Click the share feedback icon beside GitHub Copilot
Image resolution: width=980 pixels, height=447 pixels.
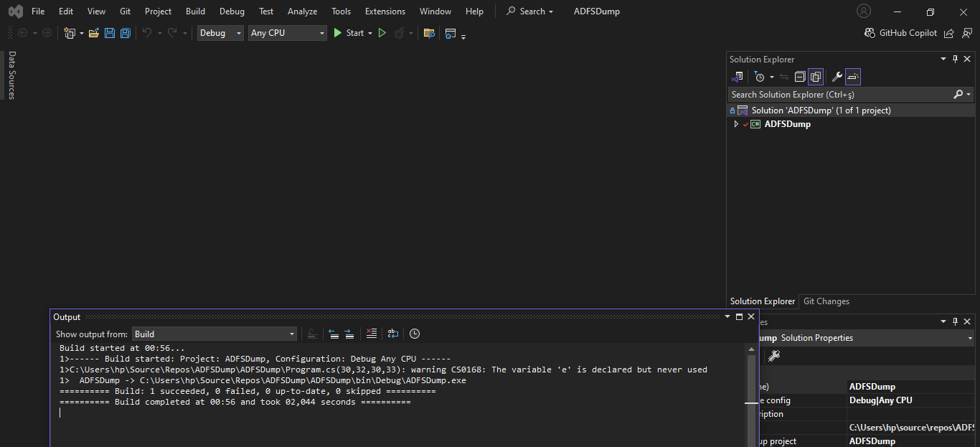[949, 33]
